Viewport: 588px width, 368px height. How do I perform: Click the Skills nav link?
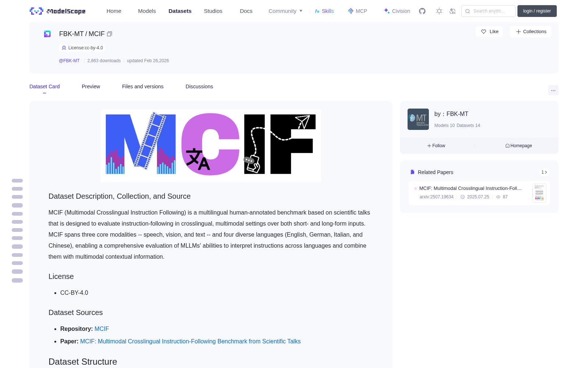click(x=325, y=11)
